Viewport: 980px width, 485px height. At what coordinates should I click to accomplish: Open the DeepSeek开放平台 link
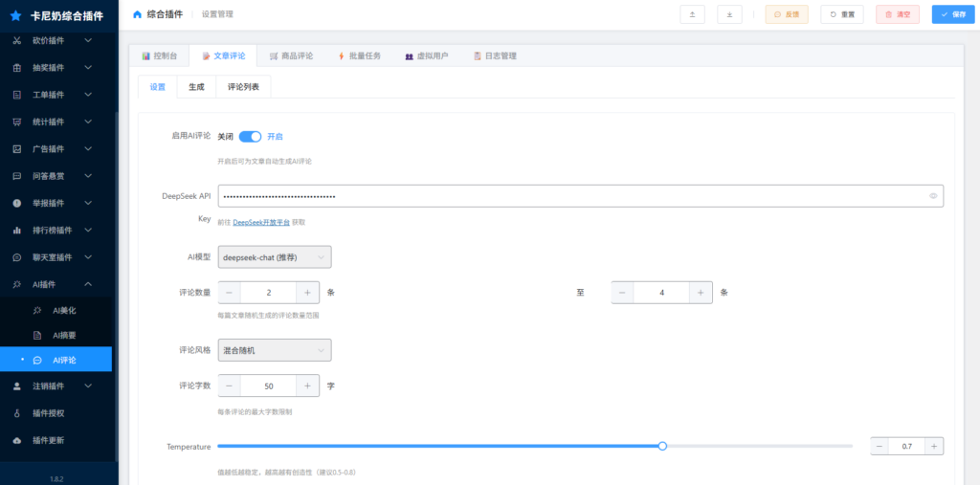pos(261,222)
